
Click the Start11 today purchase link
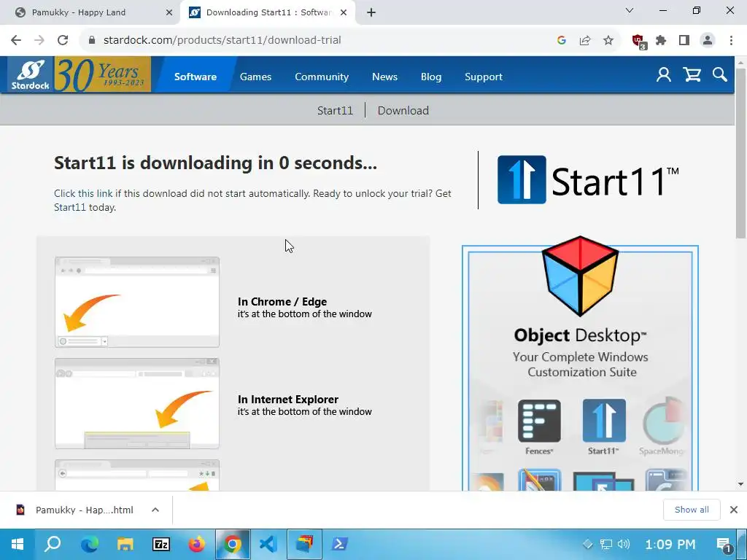70,207
